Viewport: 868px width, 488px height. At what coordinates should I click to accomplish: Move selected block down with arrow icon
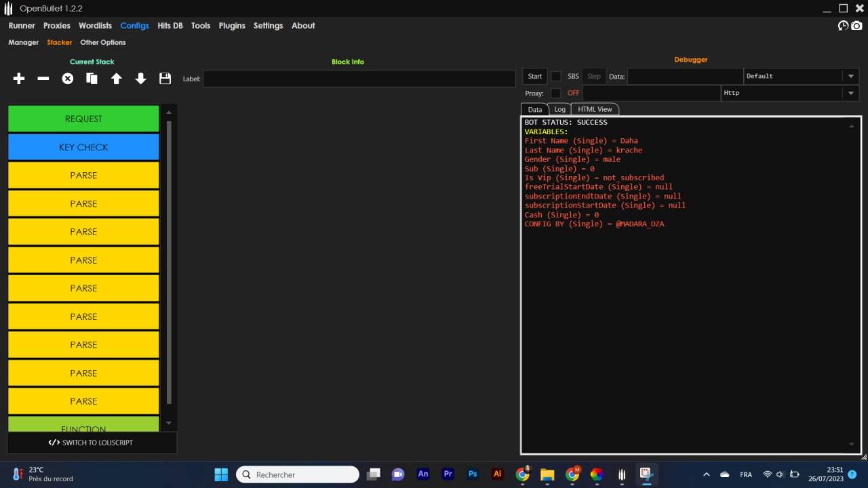coord(141,79)
